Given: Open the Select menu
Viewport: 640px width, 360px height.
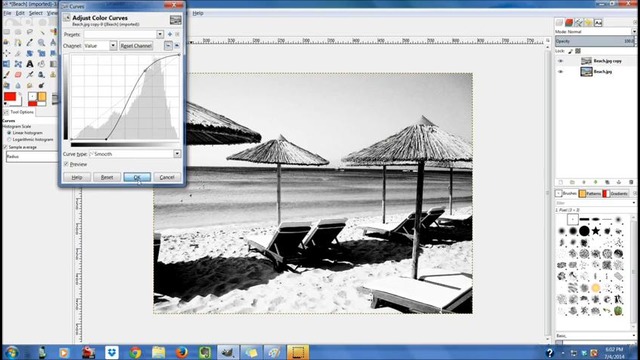Looking at the screenshot, I should click(x=36, y=13).
